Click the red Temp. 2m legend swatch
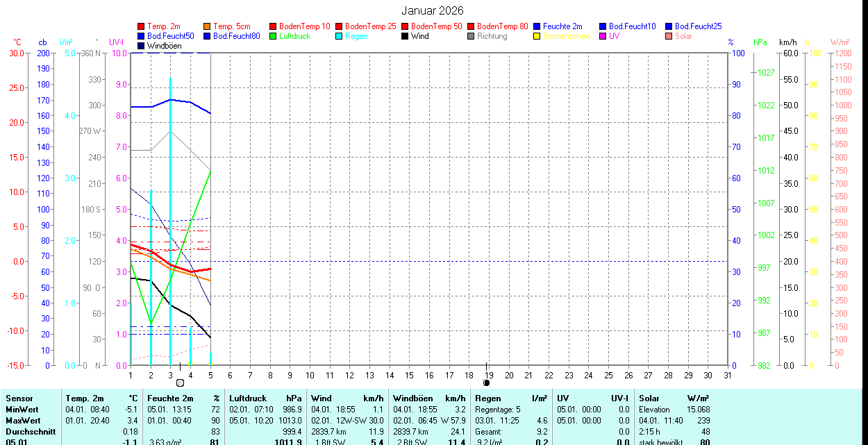 click(142, 26)
